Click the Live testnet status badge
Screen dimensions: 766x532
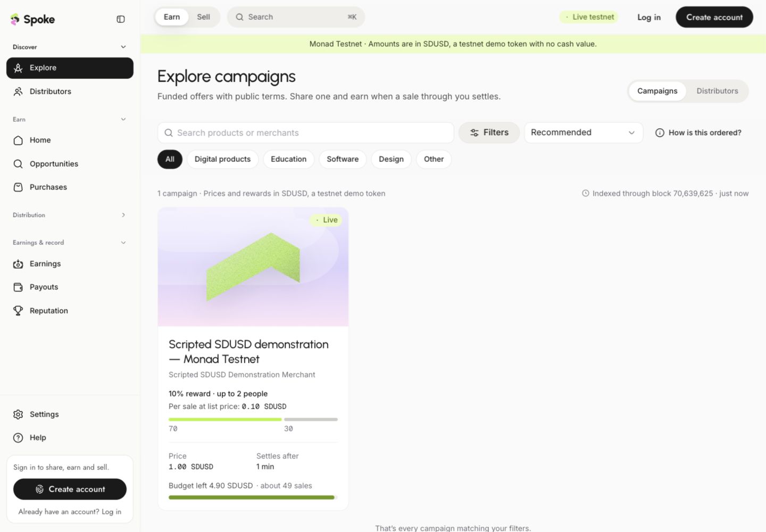589,17
